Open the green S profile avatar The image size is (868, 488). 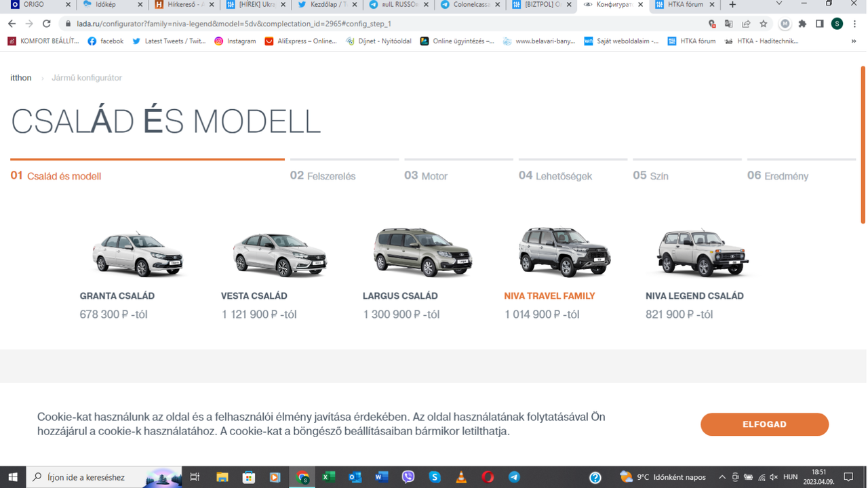(837, 24)
